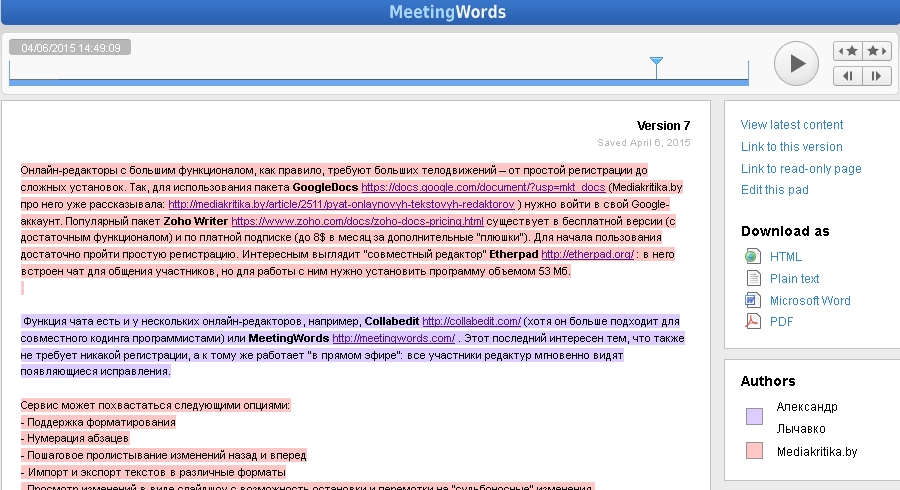Click the Authors heading

point(767,381)
